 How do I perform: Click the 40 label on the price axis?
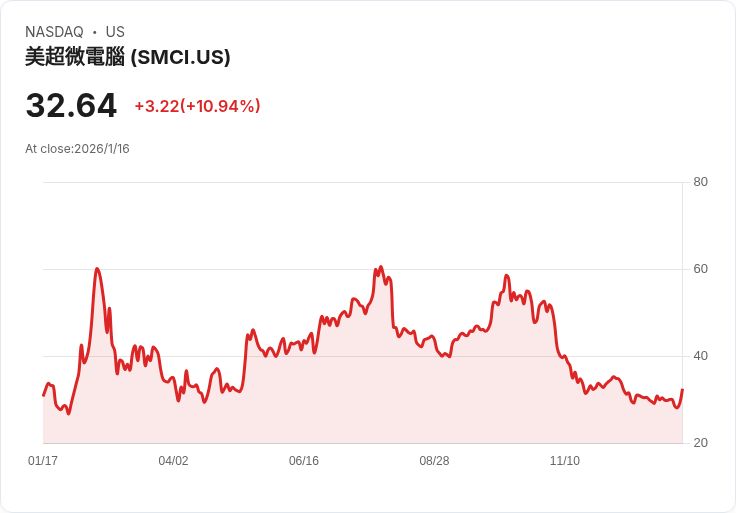[700, 356]
